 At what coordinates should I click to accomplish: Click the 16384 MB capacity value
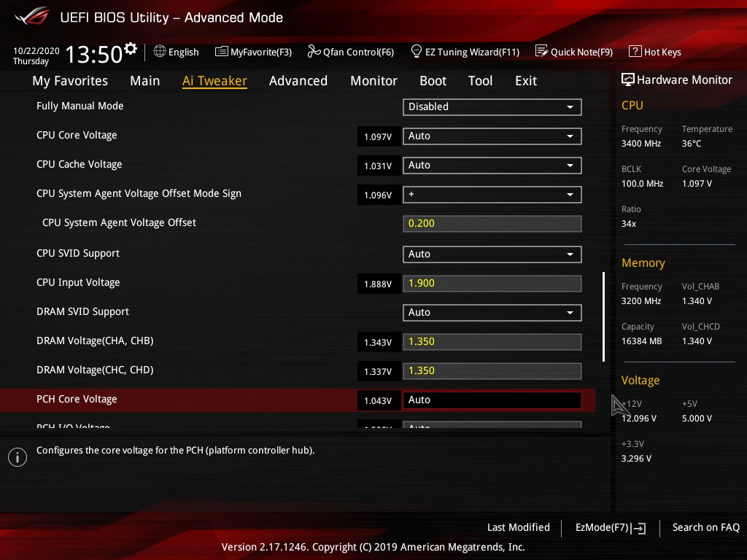pyautogui.click(x=641, y=341)
